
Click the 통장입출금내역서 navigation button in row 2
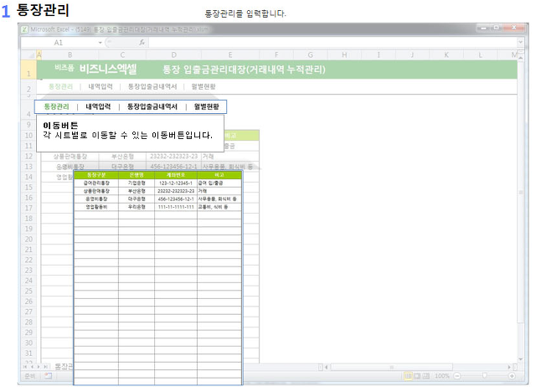click(x=152, y=86)
